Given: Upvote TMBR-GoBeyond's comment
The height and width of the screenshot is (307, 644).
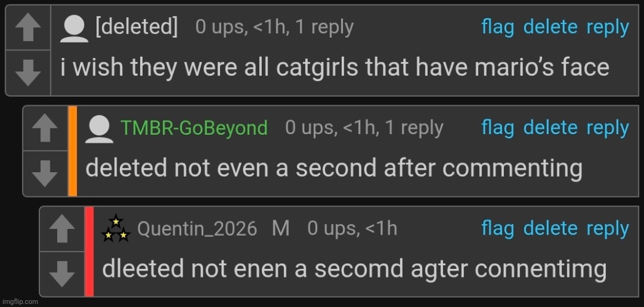Looking at the screenshot, I should coord(44,130).
